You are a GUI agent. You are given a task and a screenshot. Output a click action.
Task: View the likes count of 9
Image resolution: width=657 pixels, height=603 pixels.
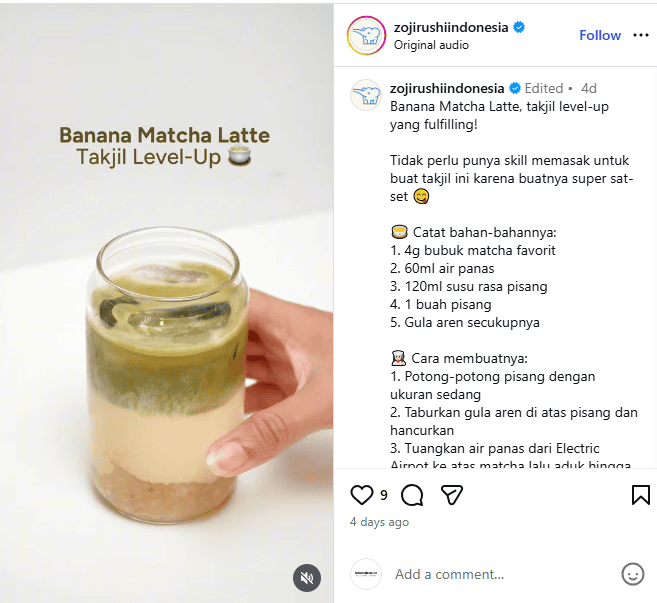point(384,495)
